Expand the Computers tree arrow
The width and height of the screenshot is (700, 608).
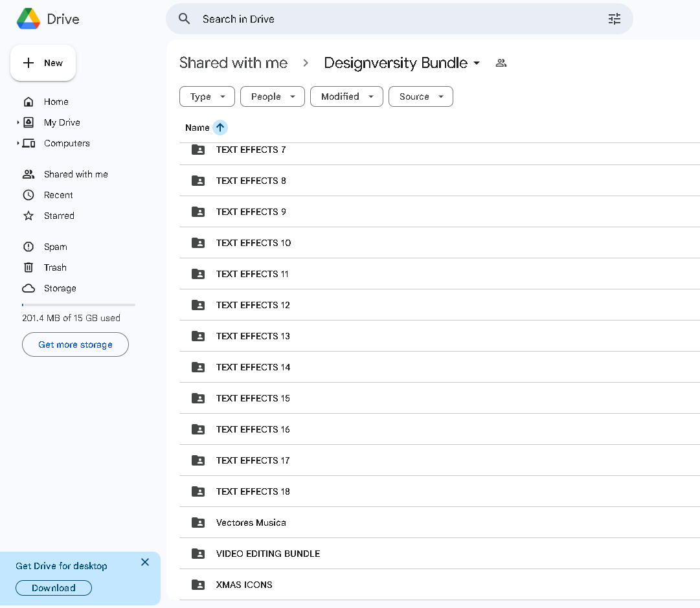pyautogui.click(x=18, y=143)
